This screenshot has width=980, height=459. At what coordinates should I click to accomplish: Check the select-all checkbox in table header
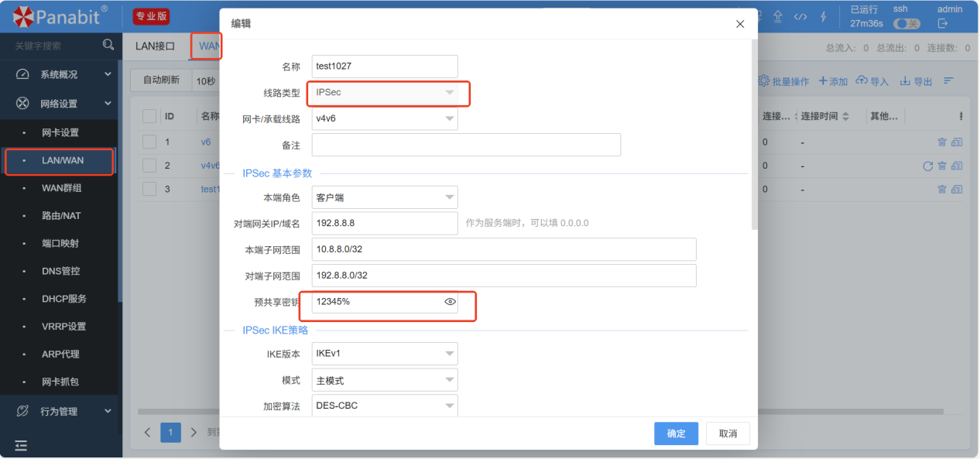(149, 116)
